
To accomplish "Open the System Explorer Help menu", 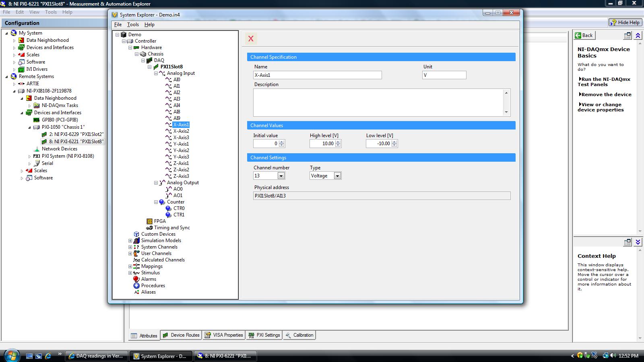I will coord(149,25).
